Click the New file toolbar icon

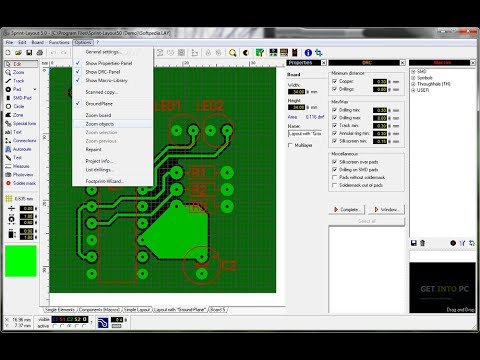tap(8, 53)
